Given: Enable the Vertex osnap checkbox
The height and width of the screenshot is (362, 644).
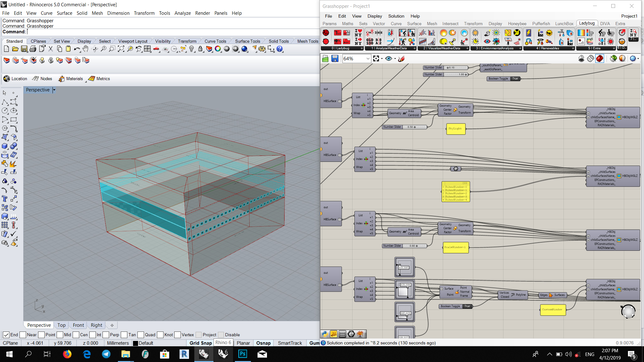Looking at the screenshot, I should (x=177, y=335).
